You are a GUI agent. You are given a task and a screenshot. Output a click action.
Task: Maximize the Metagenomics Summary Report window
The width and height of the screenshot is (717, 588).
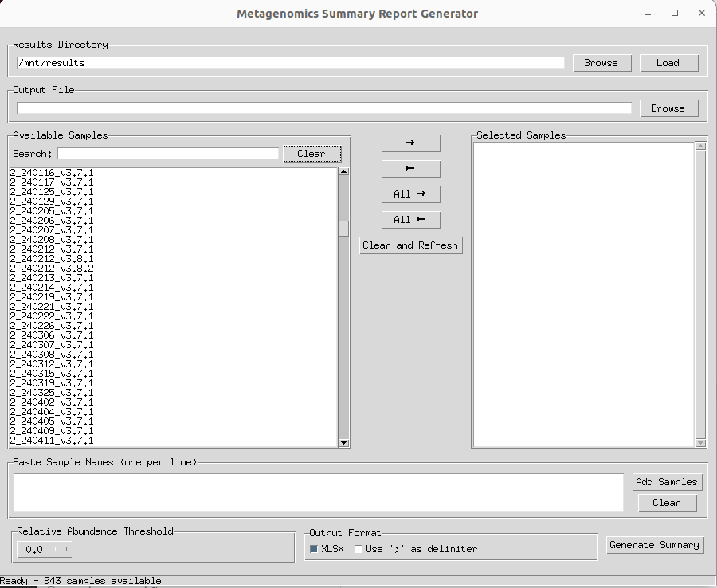(x=675, y=13)
